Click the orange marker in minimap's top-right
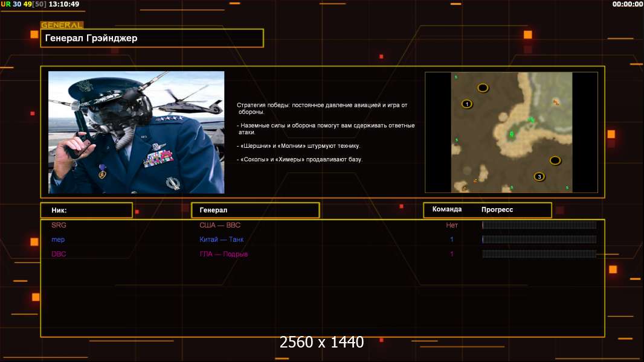644x362 pixels. [556, 103]
